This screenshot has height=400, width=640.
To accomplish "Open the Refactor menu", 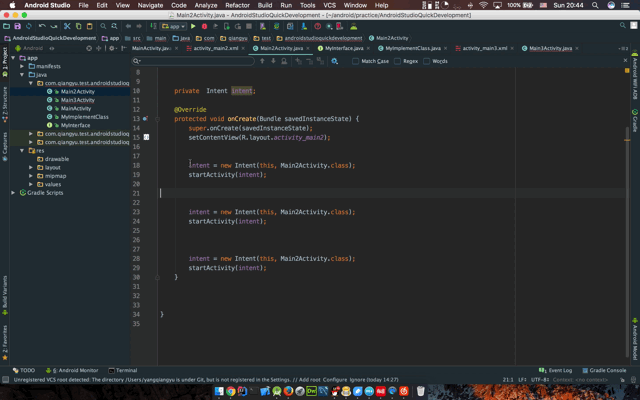I will [237, 5].
